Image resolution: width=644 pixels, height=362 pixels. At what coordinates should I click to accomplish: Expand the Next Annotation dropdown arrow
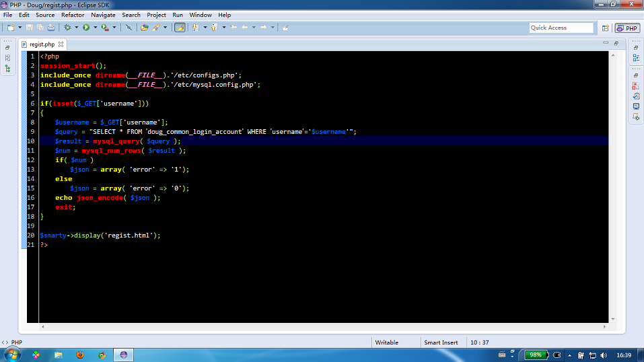click(205, 28)
